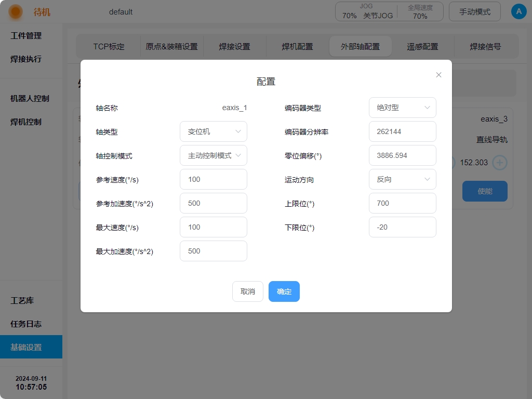Open 工艺库 from the sidebar
The height and width of the screenshot is (399, 532).
pos(22,301)
